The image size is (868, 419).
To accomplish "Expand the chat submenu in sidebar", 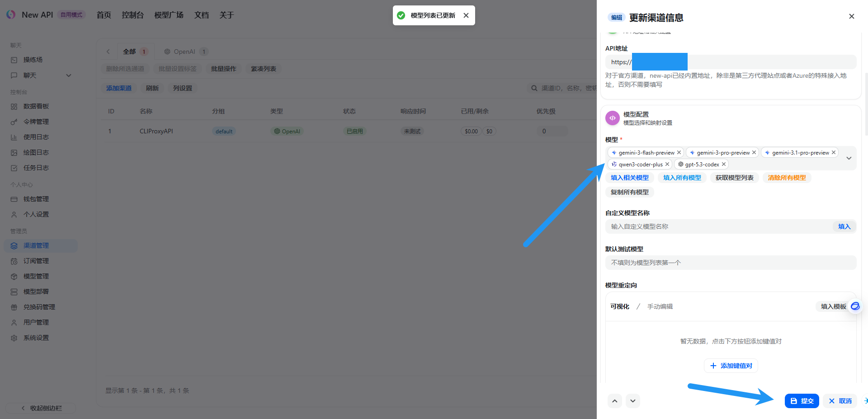I will (69, 75).
